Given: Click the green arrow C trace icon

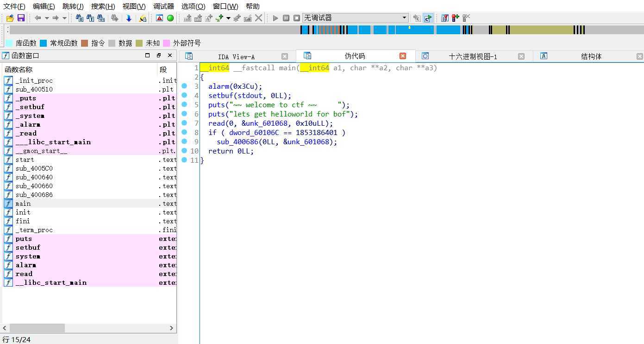Looking at the screenshot, I should [x=428, y=18].
